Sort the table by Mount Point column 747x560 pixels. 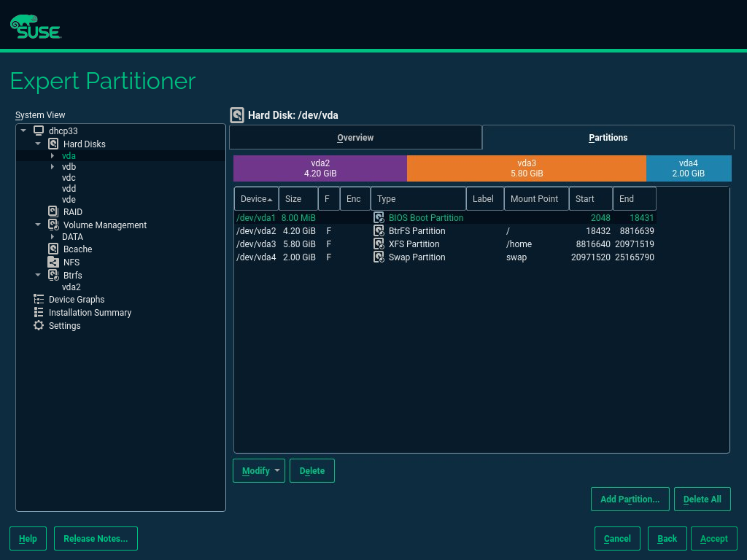point(535,198)
